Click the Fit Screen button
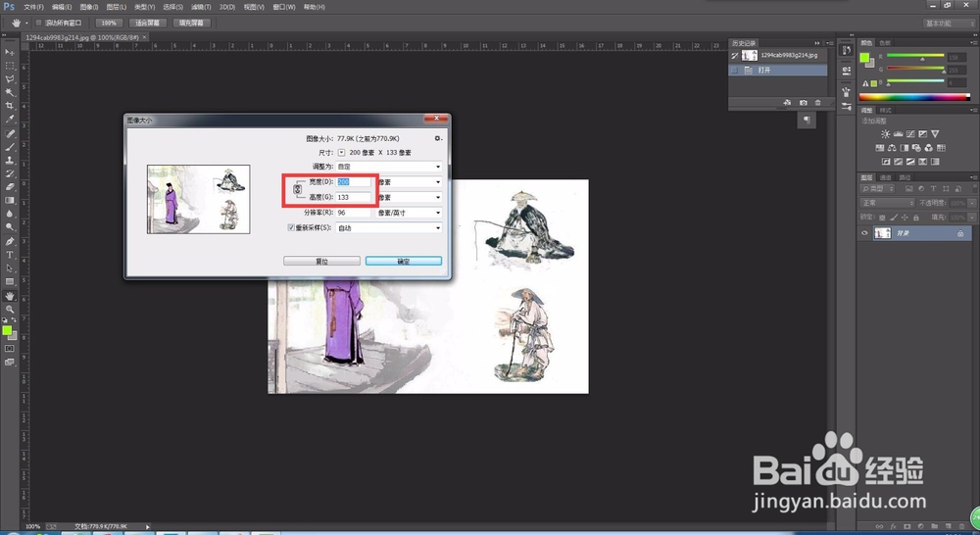Viewport: 980px width, 535px height. (148, 24)
